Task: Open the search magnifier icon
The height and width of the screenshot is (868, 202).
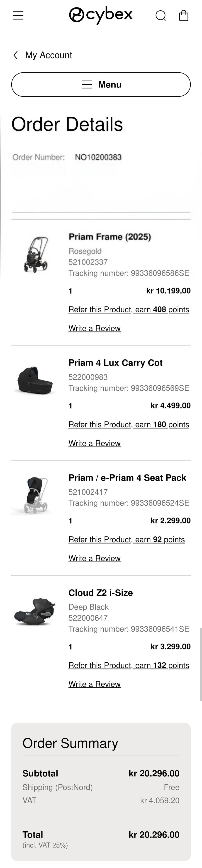Action: click(161, 16)
